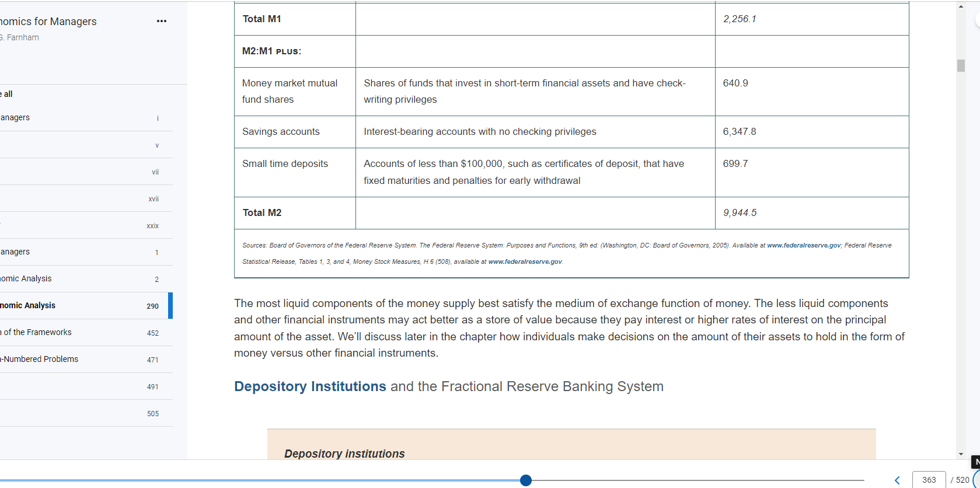Screen dimensions: 980x488
Task: Click the page number field showing 363
Action: pyautogui.click(x=929, y=480)
